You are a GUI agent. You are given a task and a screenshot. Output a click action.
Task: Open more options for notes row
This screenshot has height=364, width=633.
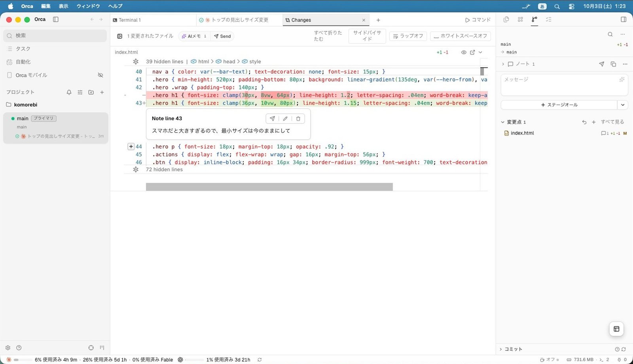pos(625,64)
